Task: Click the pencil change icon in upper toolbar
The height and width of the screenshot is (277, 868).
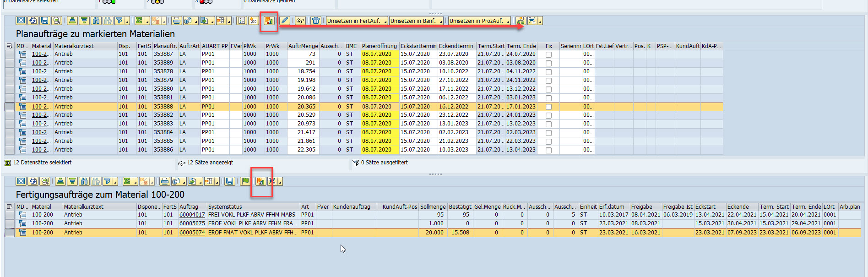Action: pos(285,21)
